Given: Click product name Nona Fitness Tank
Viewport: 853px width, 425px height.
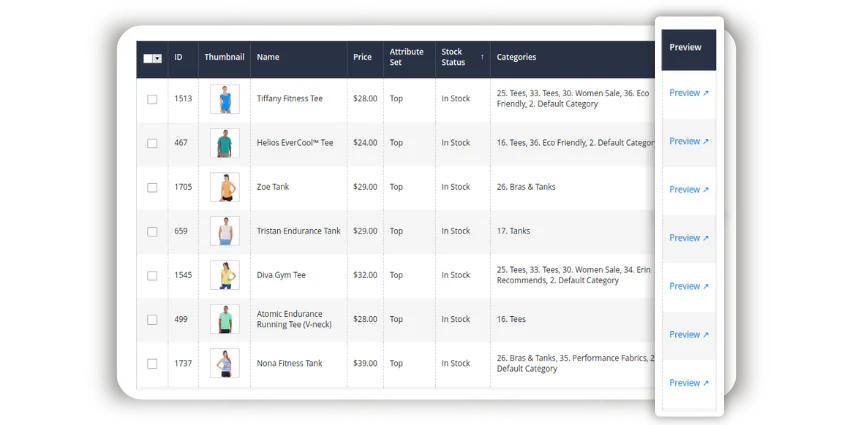Looking at the screenshot, I should (x=289, y=364).
